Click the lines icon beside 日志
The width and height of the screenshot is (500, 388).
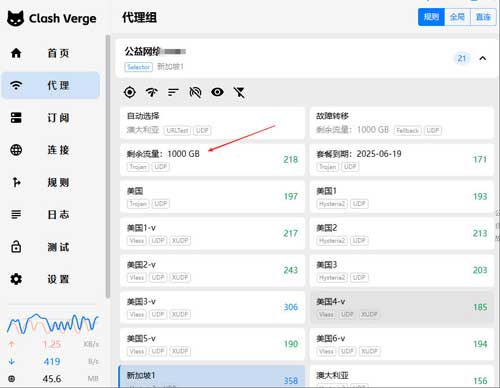(x=16, y=214)
